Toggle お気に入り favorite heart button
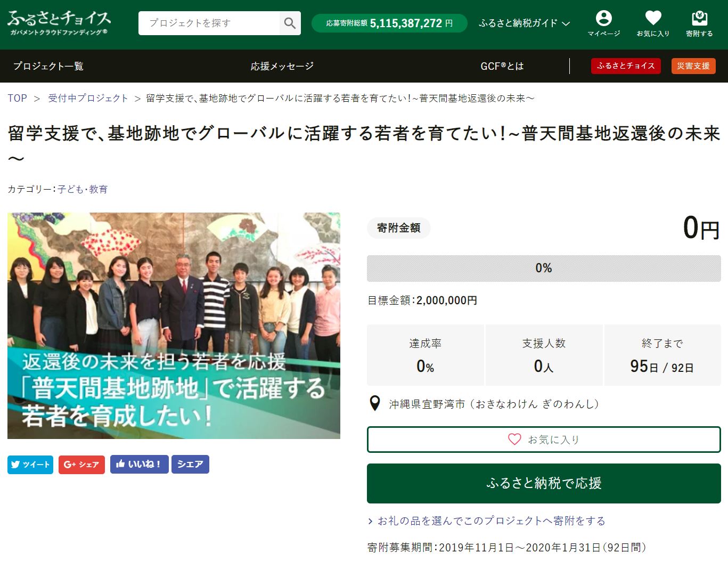This screenshot has height=561, width=728. click(544, 440)
